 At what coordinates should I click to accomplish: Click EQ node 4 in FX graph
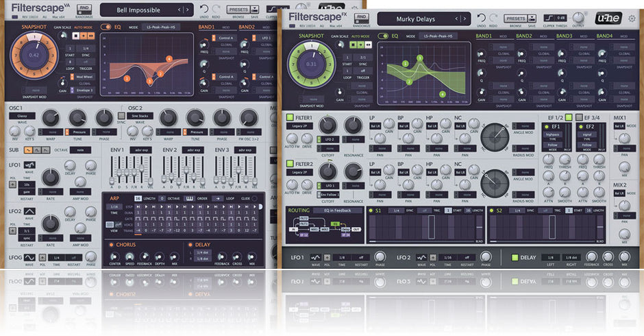click(x=443, y=94)
